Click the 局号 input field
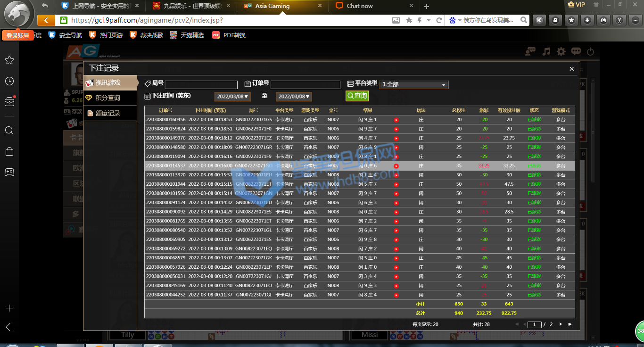644x347 pixels. coord(201,85)
